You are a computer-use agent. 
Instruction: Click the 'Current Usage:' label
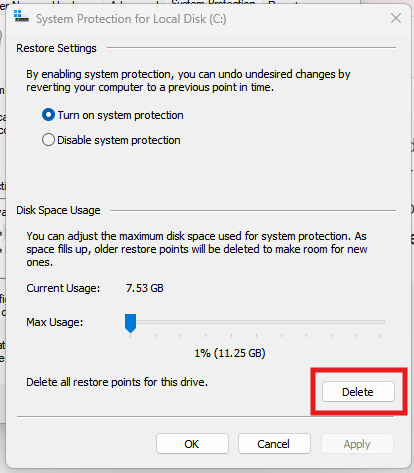point(63,288)
